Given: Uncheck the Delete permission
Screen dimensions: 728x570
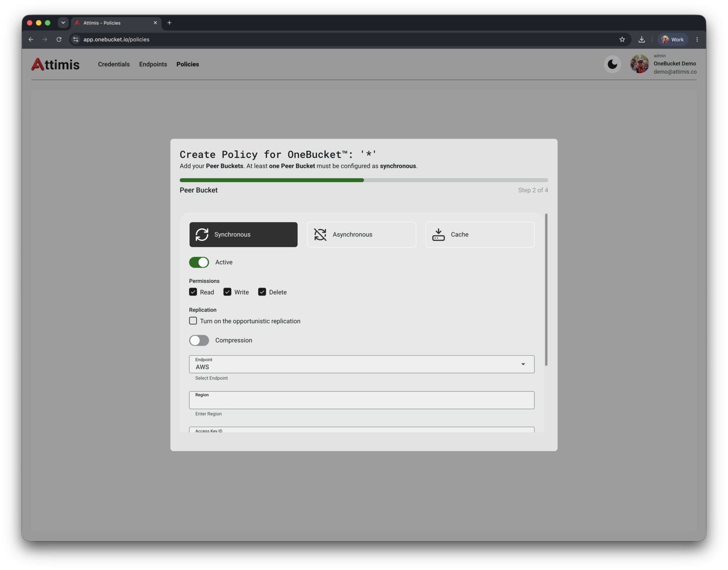Looking at the screenshot, I should click(x=262, y=292).
